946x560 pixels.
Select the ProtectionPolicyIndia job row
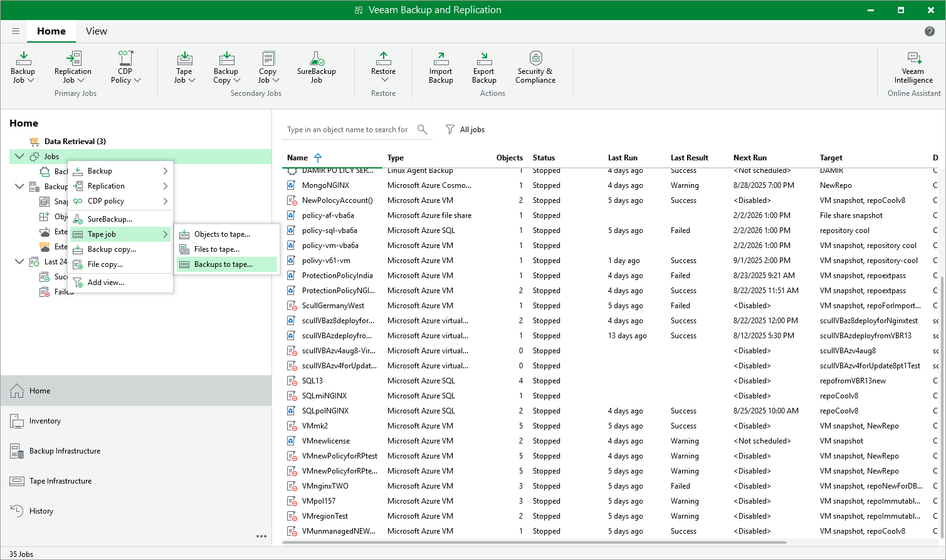[611, 276]
